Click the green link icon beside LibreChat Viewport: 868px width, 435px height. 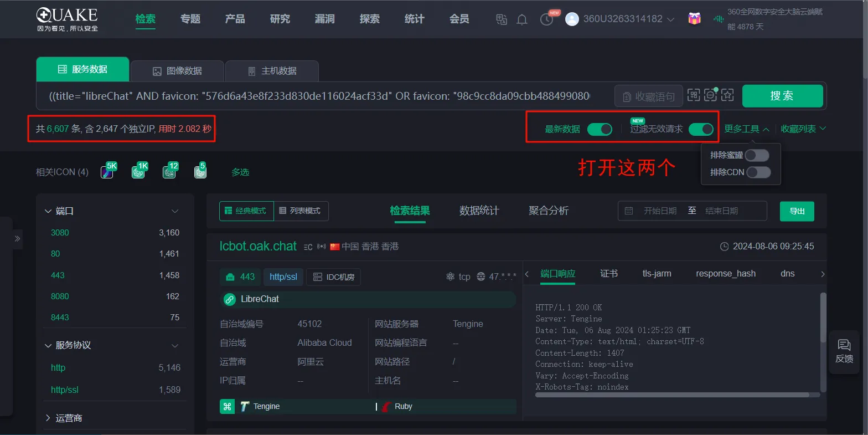[x=229, y=299]
